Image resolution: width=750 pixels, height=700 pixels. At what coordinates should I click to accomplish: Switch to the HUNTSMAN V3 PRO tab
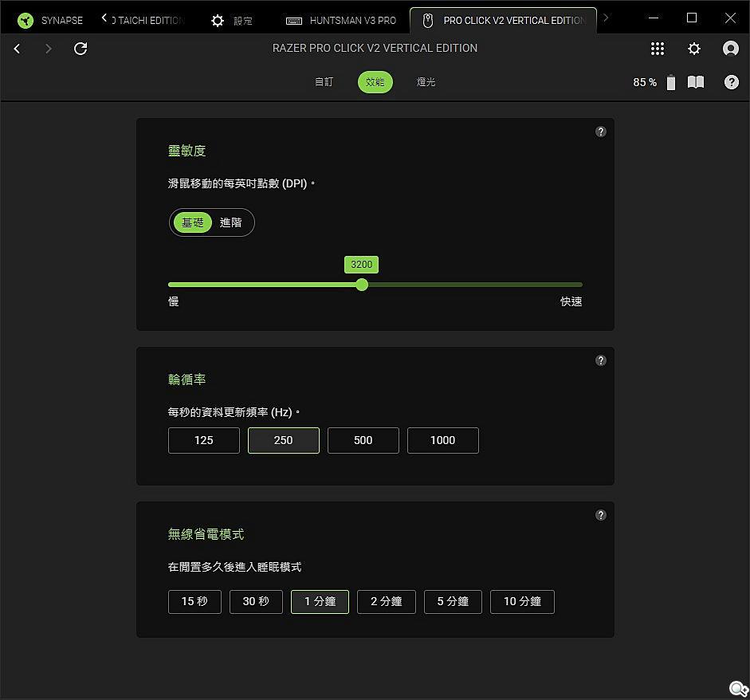click(x=341, y=20)
